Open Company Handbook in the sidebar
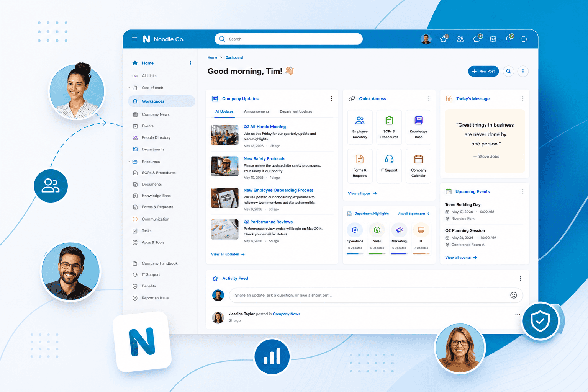The height and width of the screenshot is (392, 588). click(x=160, y=263)
